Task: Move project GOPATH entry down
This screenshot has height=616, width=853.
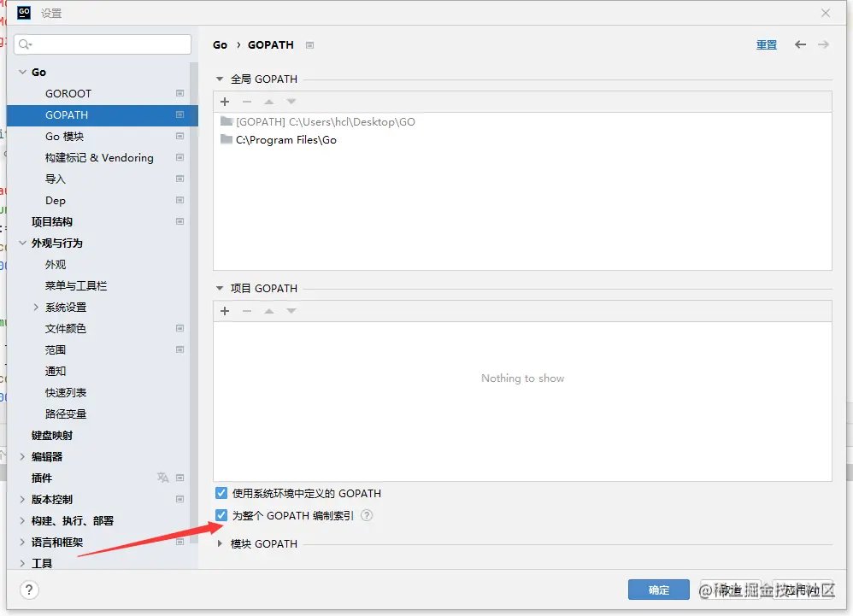Action: 291,311
